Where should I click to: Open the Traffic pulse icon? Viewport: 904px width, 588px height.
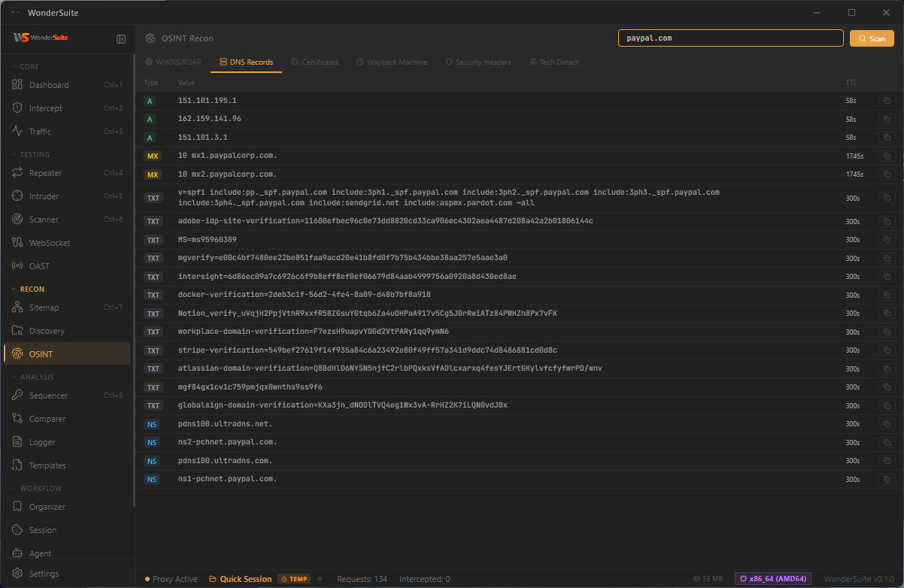click(17, 132)
